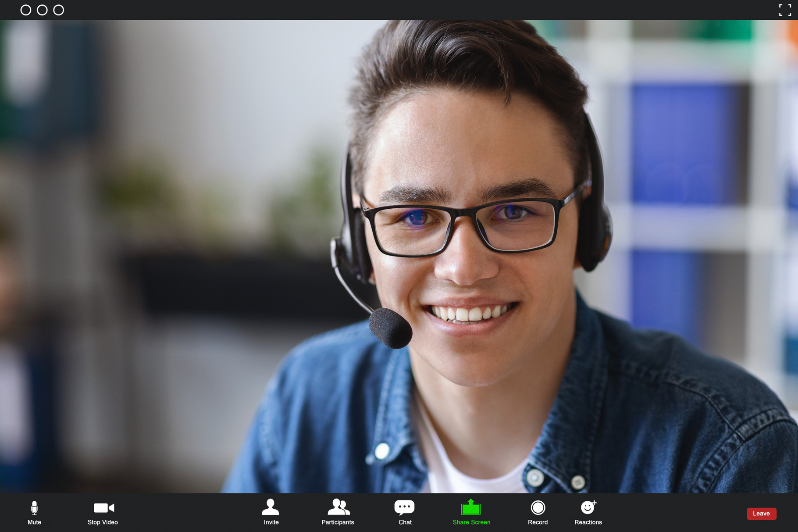
Task: Click the "Stop Video" text label
Action: 103,522
